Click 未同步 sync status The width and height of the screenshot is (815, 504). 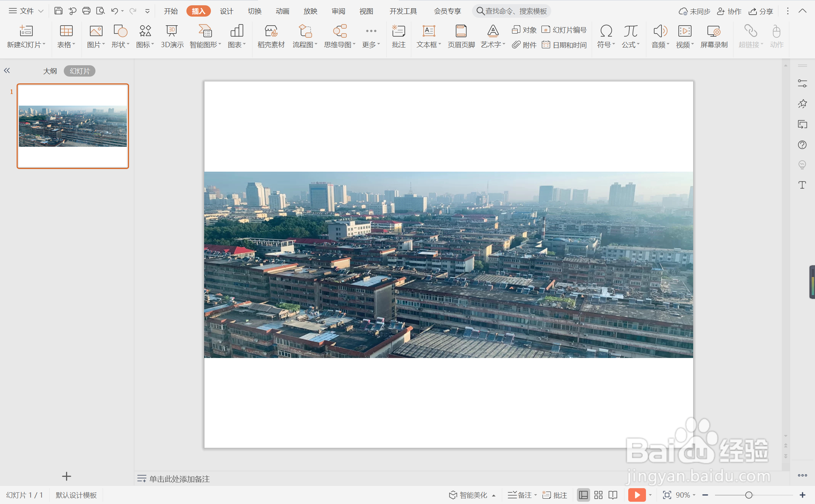pyautogui.click(x=694, y=11)
